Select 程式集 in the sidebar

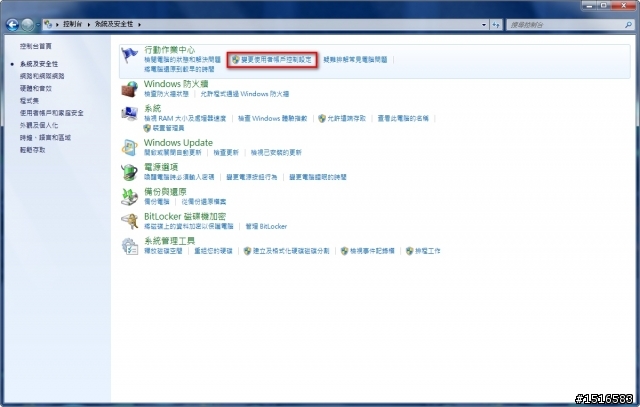pos(29,100)
